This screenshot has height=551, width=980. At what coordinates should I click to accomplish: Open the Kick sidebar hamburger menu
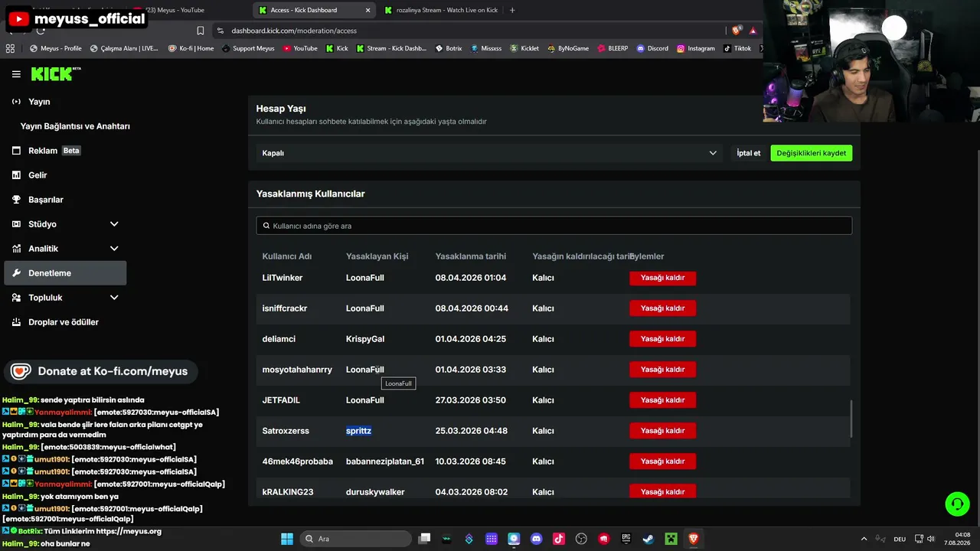pyautogui.click(x=16, y=74)
